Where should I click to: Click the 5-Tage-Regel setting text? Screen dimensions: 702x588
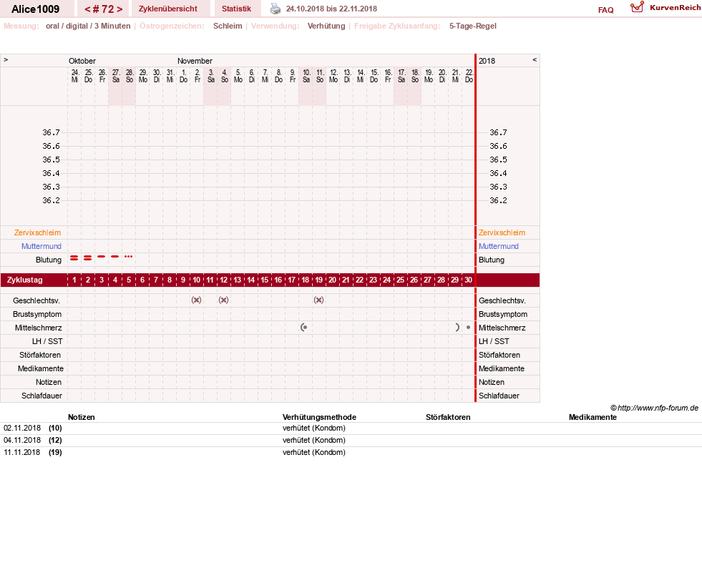pos(473,26)
